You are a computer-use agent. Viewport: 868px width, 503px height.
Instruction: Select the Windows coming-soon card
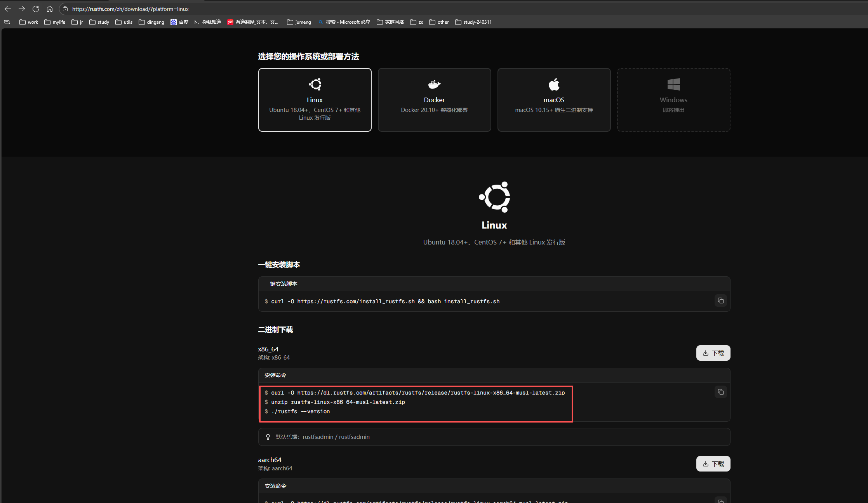click(x=673, y=100)
